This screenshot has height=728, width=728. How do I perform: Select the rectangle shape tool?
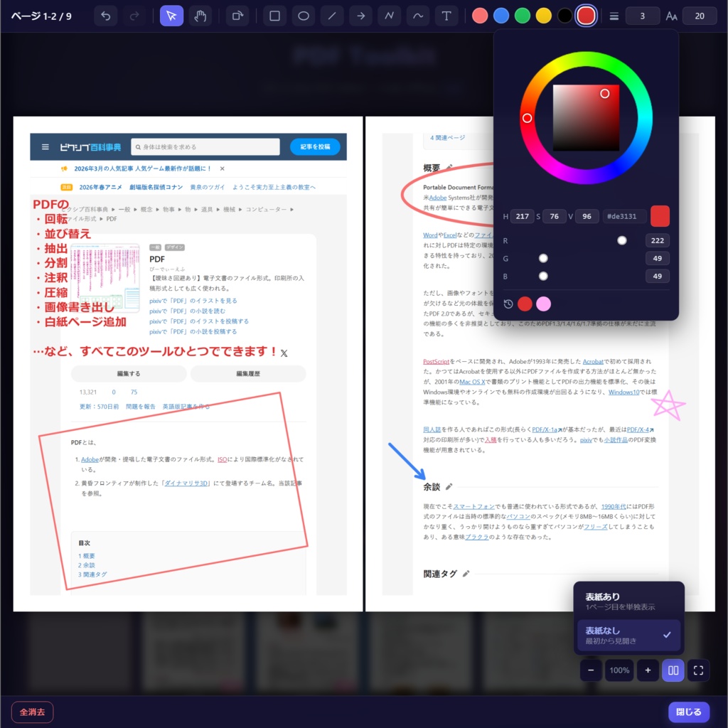coord(274,15)
